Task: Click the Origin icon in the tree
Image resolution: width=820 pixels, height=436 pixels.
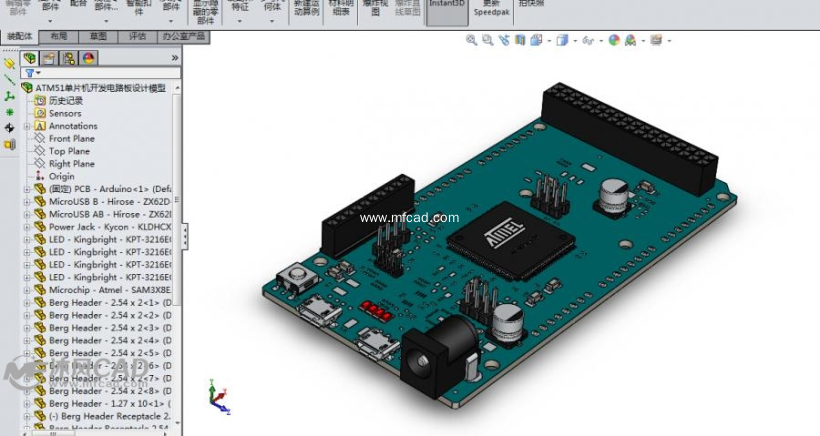Action: point(40,176)
